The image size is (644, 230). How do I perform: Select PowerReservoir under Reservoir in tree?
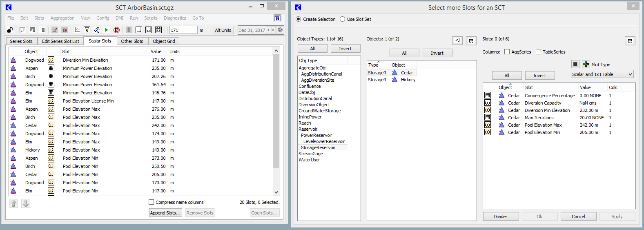tap(316, 135)
